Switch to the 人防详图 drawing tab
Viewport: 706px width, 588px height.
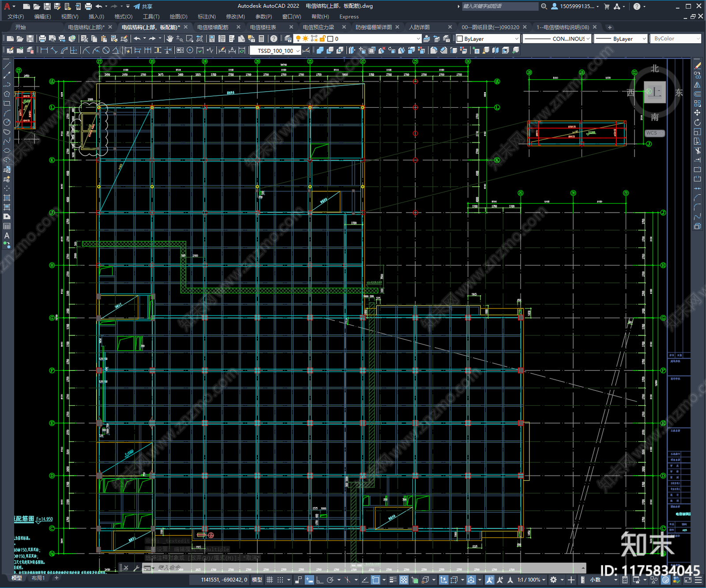tap(419, 27)
